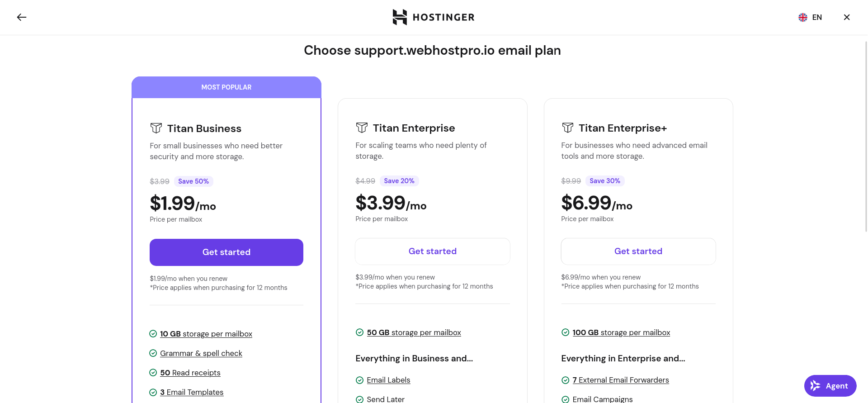Viewport: 868px width, 403px height.
Task: Open the Grammar & spell check link
Action: point(201,353)
